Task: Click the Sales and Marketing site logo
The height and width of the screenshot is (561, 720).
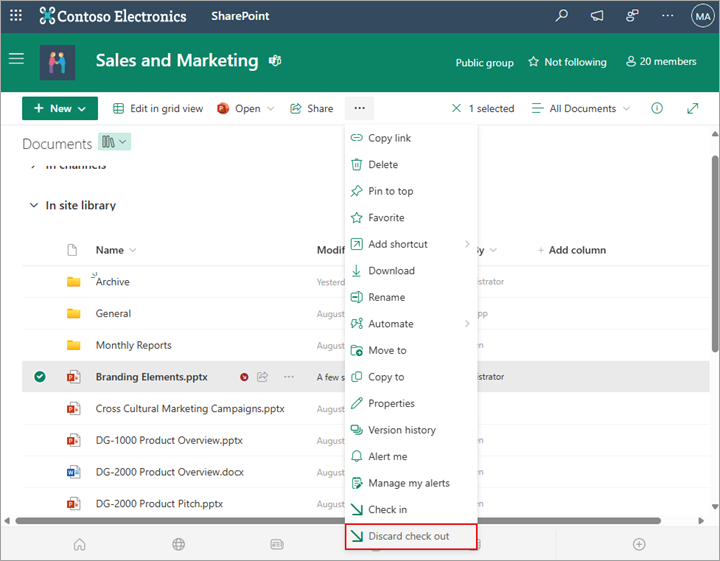Action: pyautogui.click(x=57, y=61)
